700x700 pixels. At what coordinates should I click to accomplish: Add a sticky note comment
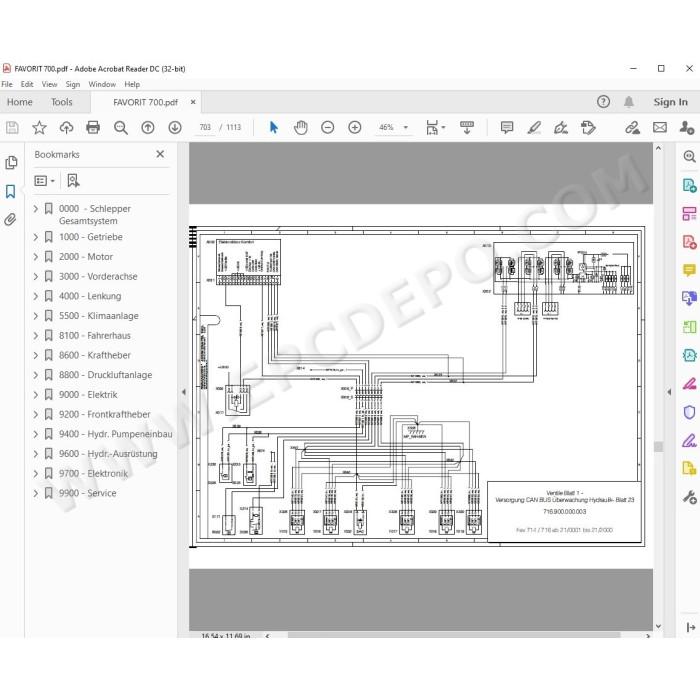pos(507,128)
